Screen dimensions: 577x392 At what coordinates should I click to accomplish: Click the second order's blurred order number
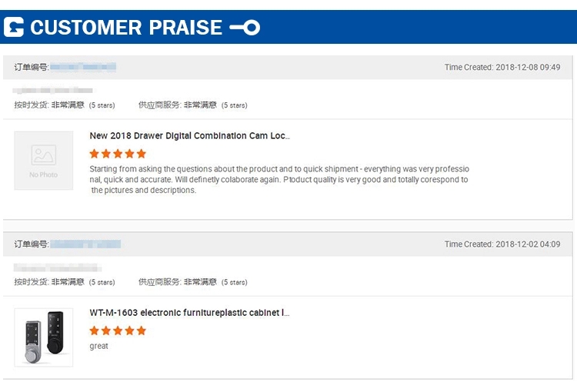coord(85,244)
